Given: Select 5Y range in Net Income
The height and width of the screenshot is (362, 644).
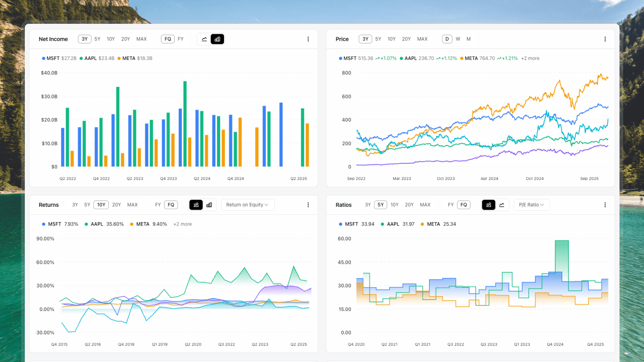Looking at the screenshot, I should pyautogui.click(x=97, y=39).
